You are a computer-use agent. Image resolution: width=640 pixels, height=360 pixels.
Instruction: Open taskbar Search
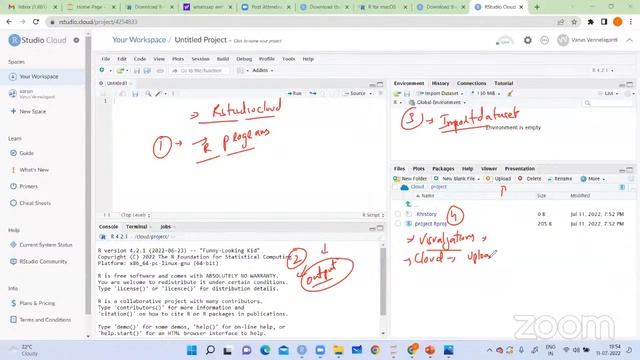tap(210, 350)
